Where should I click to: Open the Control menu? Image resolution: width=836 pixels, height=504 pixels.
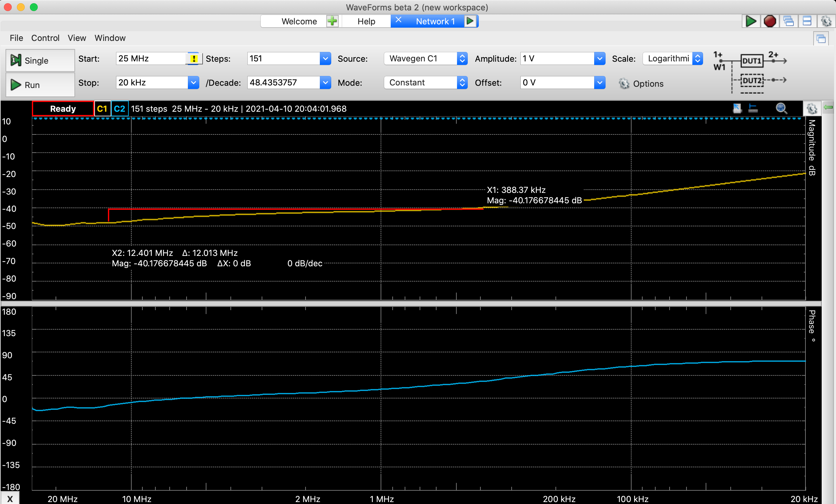(45, 38)
